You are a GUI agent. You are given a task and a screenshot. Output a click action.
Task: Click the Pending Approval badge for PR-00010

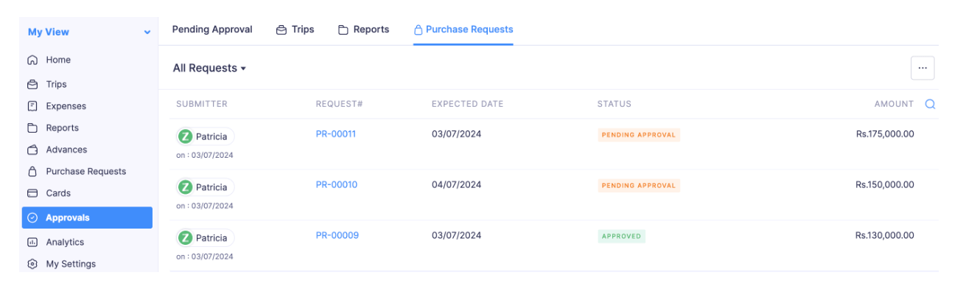point(639,186)
